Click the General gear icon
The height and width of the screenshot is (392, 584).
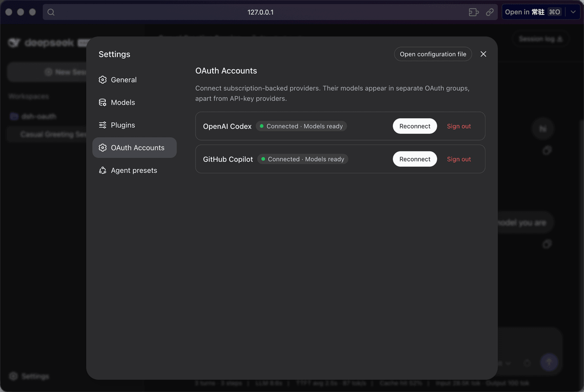103,80
